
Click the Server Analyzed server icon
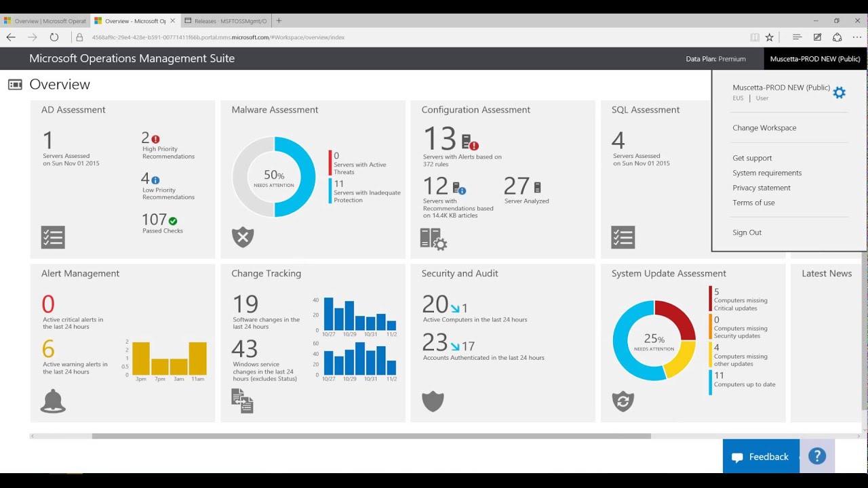(538, 187)
